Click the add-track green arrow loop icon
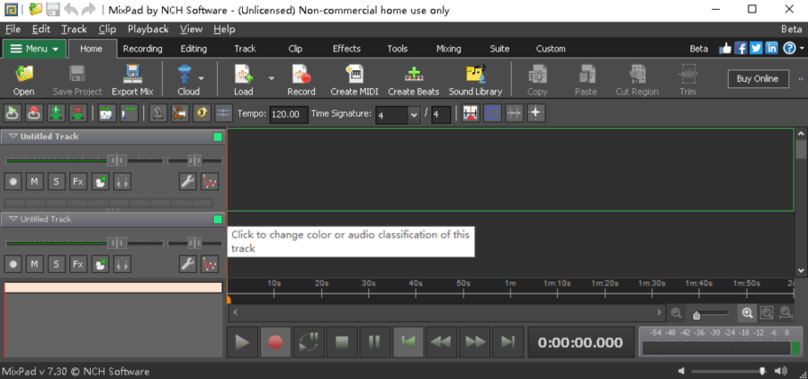 [12, 113]
